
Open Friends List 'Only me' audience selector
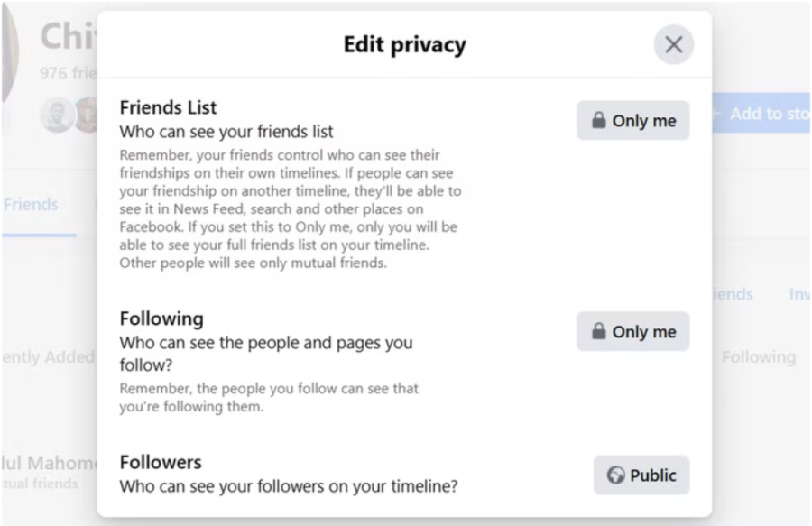click(632, 121)
